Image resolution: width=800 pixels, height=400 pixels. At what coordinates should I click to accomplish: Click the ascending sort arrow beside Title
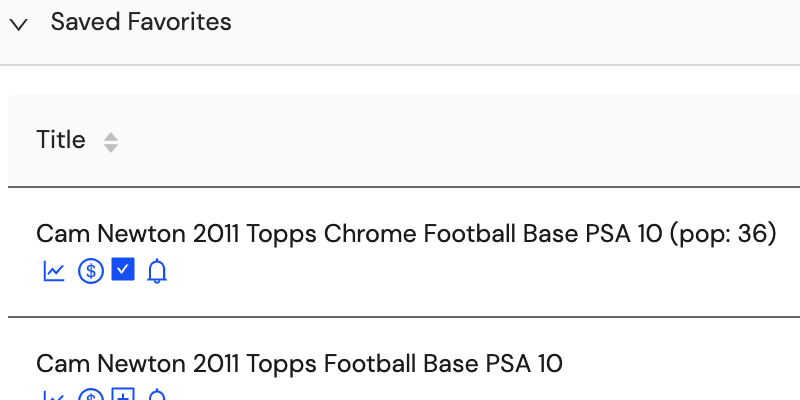(111, 137)
